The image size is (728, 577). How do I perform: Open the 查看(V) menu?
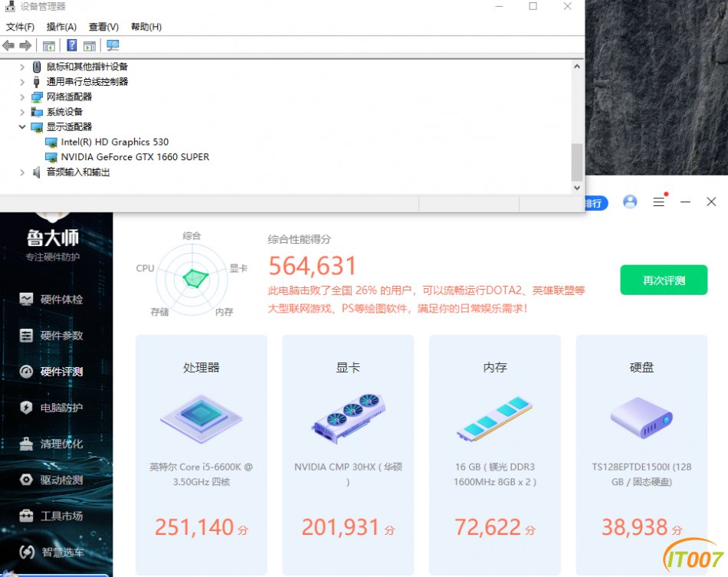pyautogui.click(x=103, y=27)
